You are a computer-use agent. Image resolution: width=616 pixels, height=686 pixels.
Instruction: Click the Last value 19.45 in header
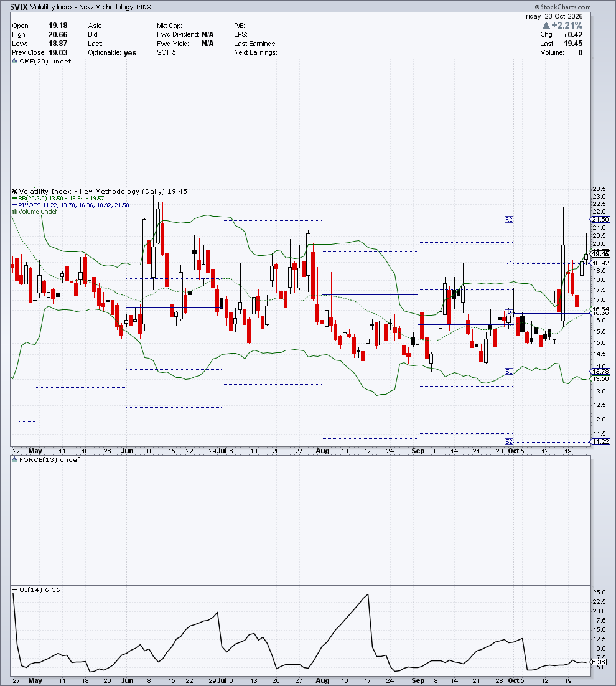coord(573,44)
